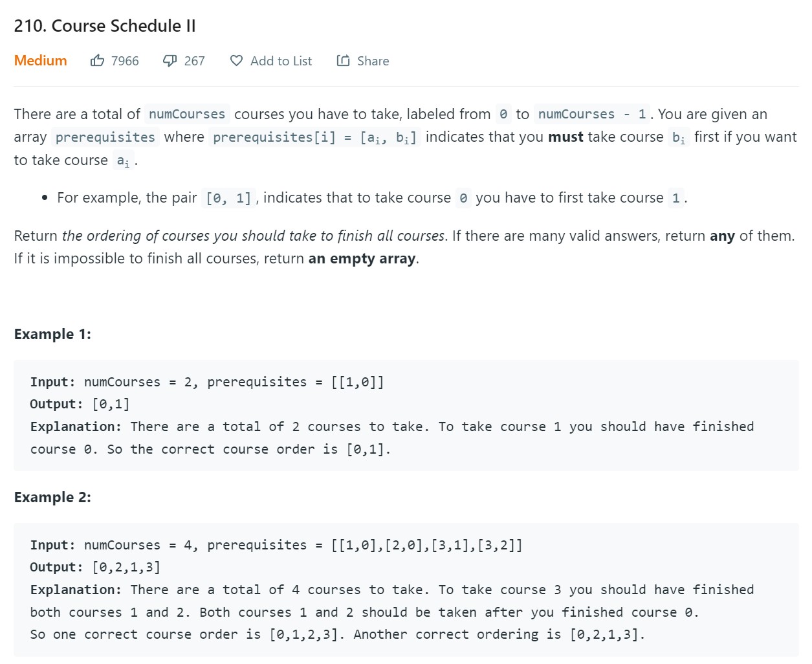Screen dimensions: 812x664
Task: Click the Share text label
Action: (373, 61)
